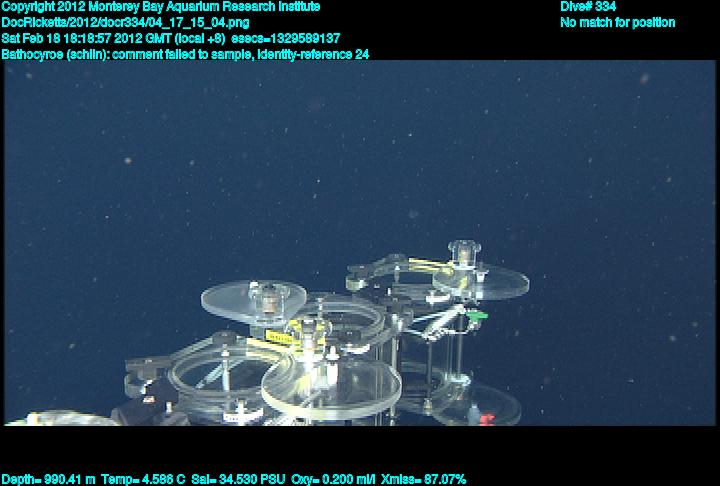This screenshot has width=720, height=486.
Task: Click the Sat Feb 18 timestamp
Action: pos(113,39)
